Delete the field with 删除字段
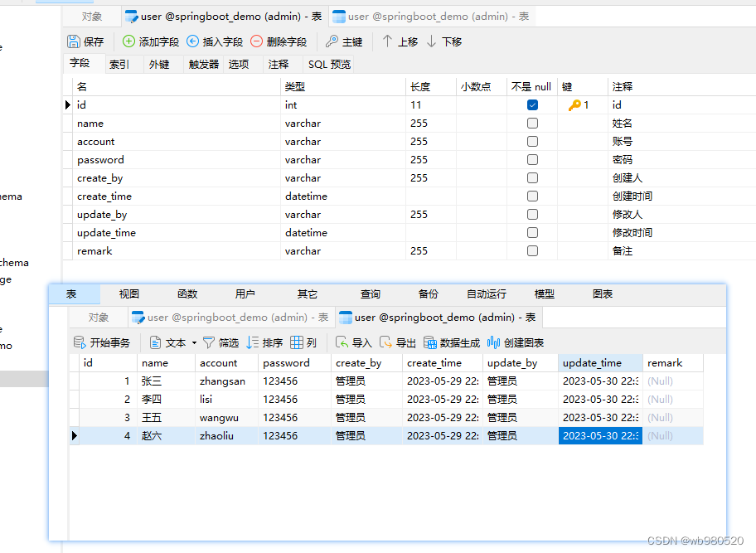Viewport: 756px width, 553px height. [279, 42]
